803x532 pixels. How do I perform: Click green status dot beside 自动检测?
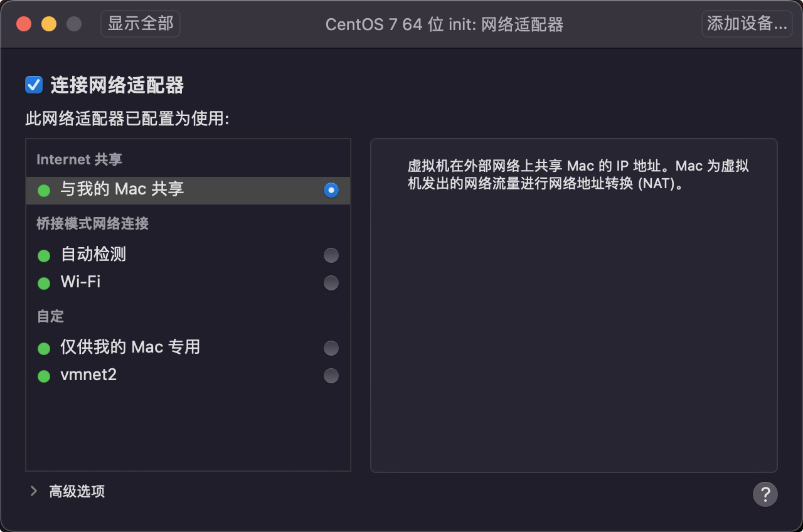click(44, 256)
